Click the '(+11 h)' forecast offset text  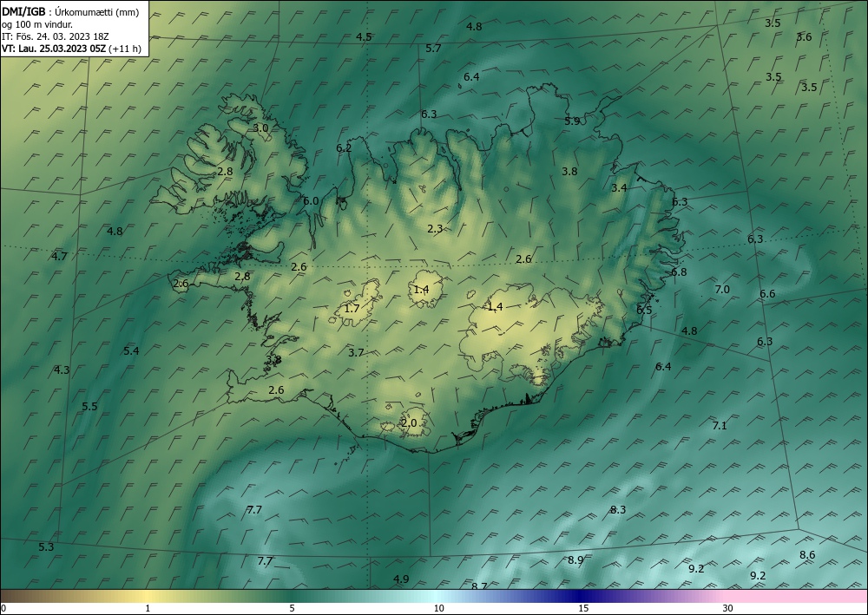[x=125, y=49]
